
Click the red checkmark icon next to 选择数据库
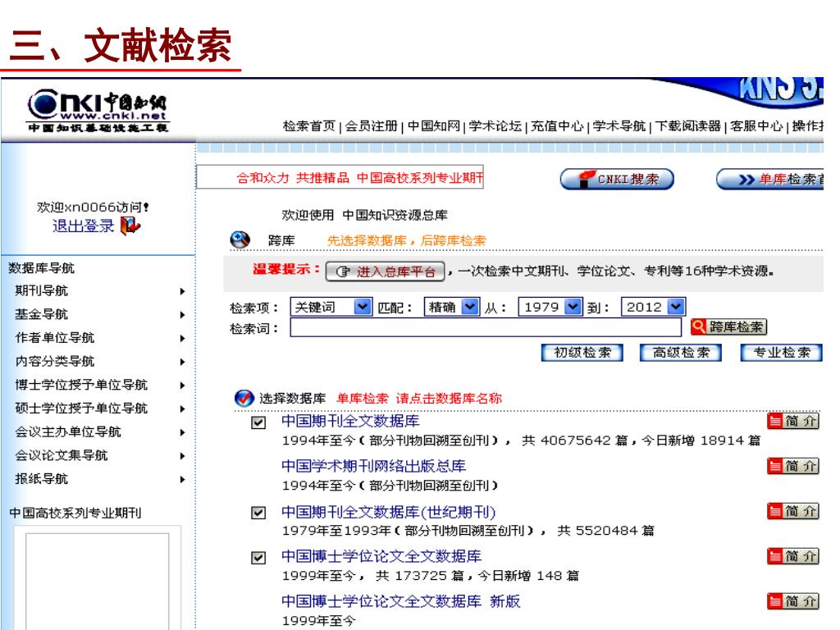pyautogui.click(x=244, y=398)
